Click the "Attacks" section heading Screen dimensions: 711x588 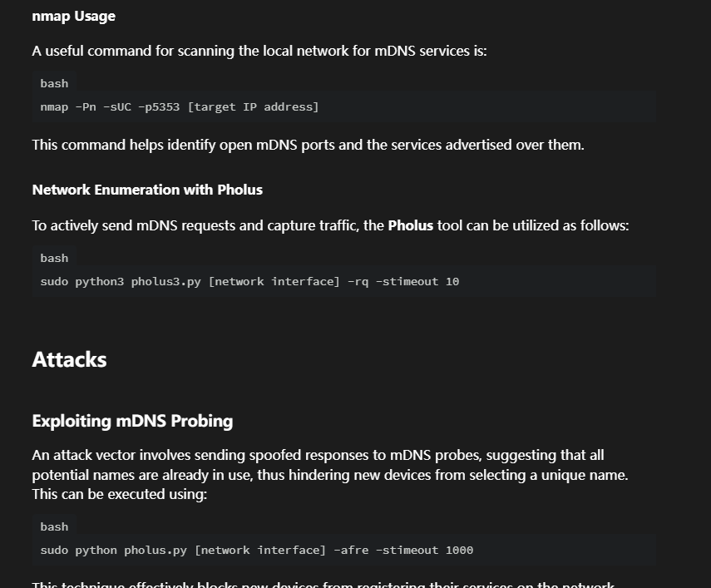[69, 359]
